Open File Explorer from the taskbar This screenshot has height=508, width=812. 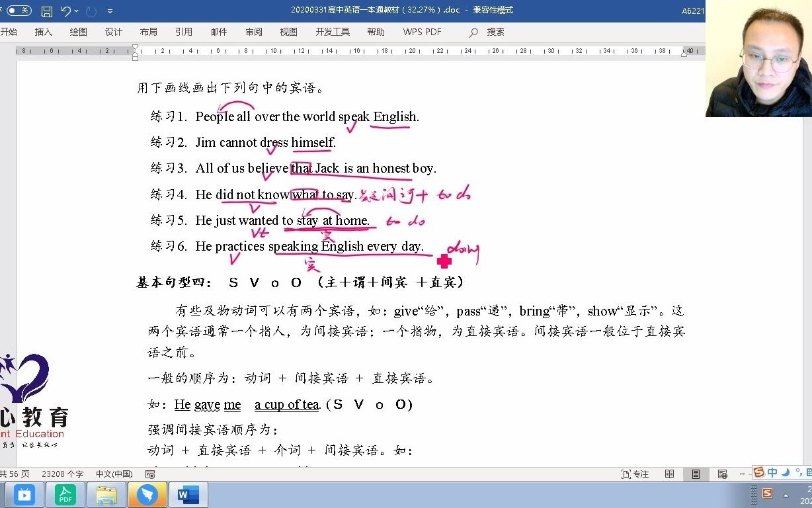[x=106, y=495]
